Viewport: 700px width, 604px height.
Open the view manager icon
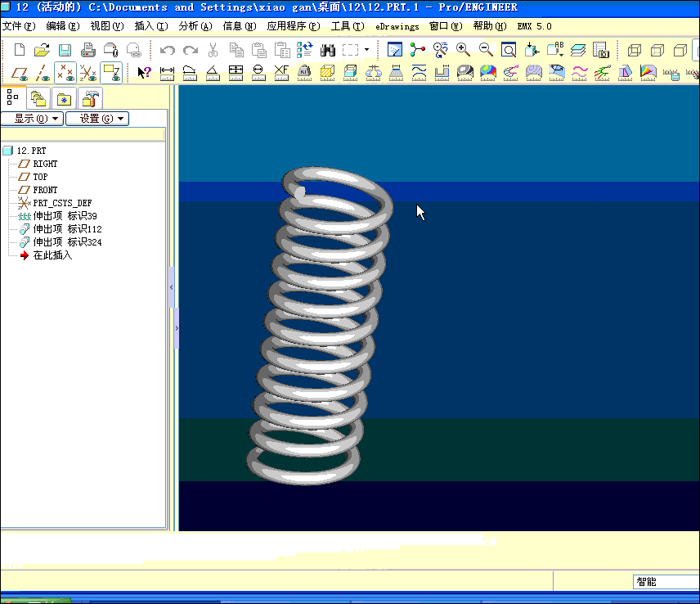click(x=601, y=50)
